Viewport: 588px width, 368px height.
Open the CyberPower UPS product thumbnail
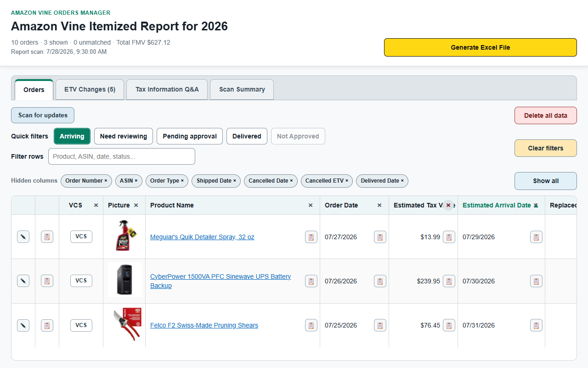coord(124,280)
